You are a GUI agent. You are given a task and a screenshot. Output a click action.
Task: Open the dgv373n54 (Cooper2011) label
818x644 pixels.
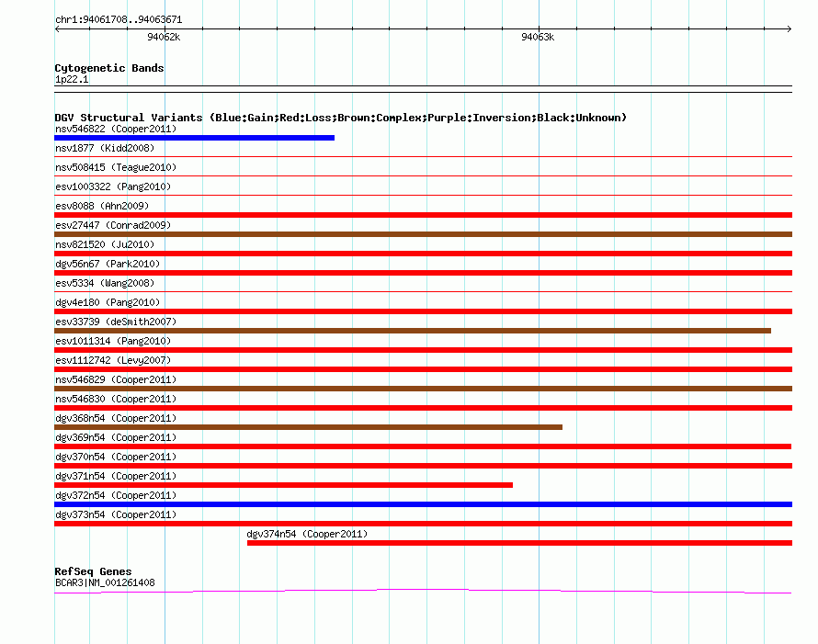pyautogui.click(x=116, y=514)
